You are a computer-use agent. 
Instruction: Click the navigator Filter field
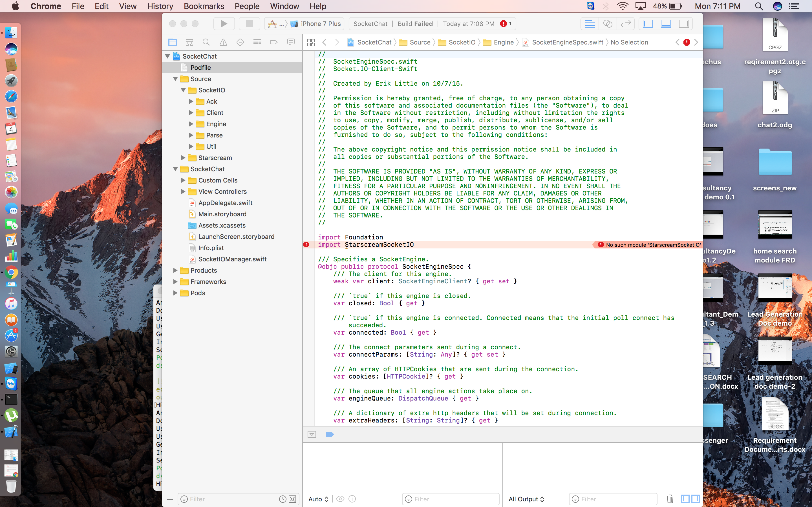(233, 499)
